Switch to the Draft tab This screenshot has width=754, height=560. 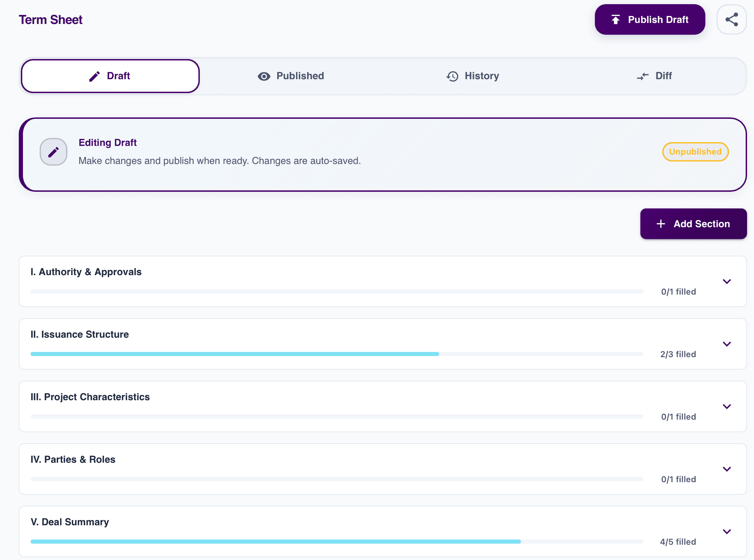click(x=110, y=76)
